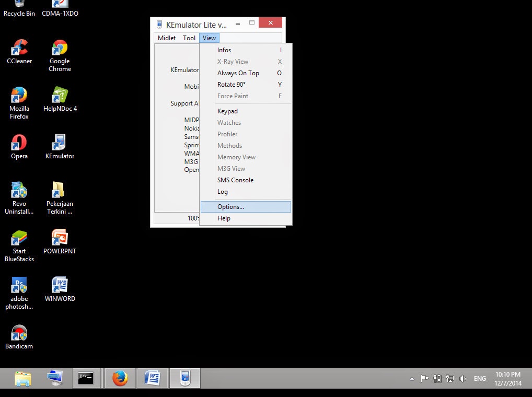Screen dimensions: 532x397
Task: Close the open View menu
Action: (209, 38)
